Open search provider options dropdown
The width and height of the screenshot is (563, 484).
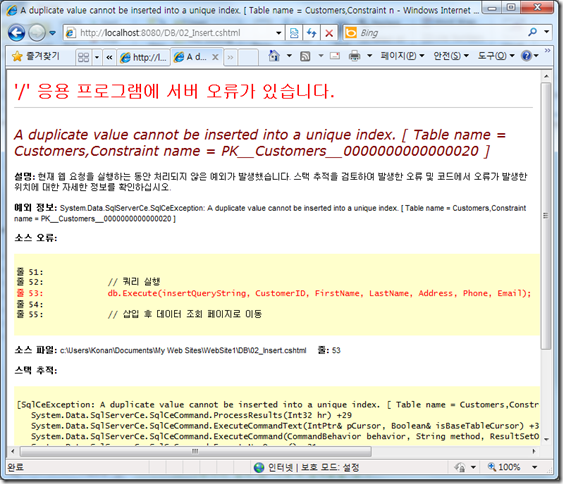click(x=546, y=32)
